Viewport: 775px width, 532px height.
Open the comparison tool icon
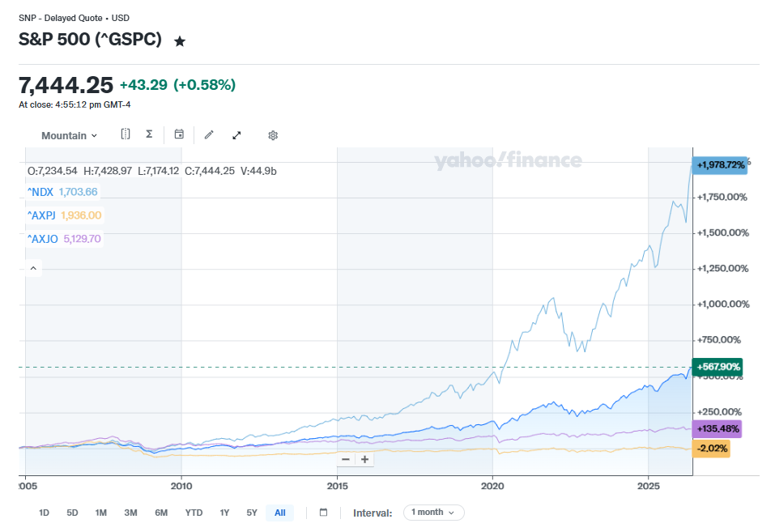pos(126,134)
